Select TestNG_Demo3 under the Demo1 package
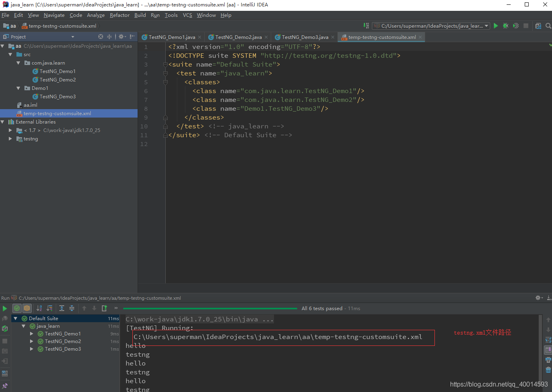The width and height of the screenshot is (552, 392). click(x=58, y=97)
